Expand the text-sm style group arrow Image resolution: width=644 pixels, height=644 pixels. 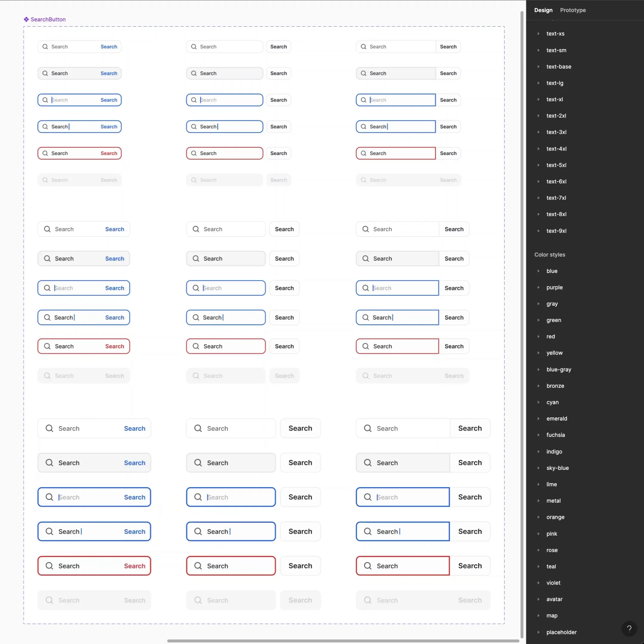[538, 50]
